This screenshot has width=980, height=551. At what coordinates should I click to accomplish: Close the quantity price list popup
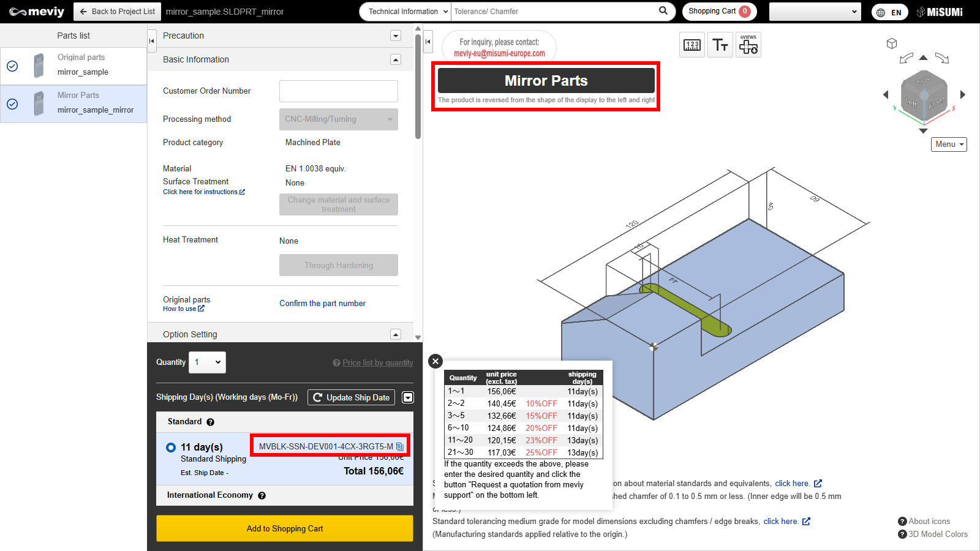coord(435,361)
